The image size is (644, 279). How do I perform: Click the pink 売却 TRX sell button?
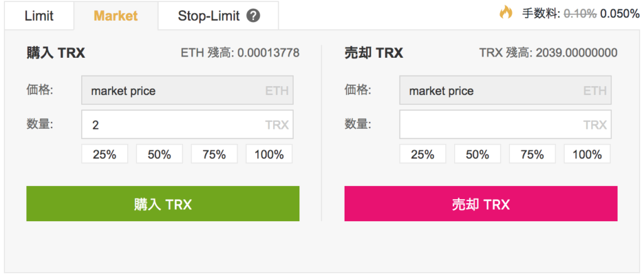click(480, 204)
